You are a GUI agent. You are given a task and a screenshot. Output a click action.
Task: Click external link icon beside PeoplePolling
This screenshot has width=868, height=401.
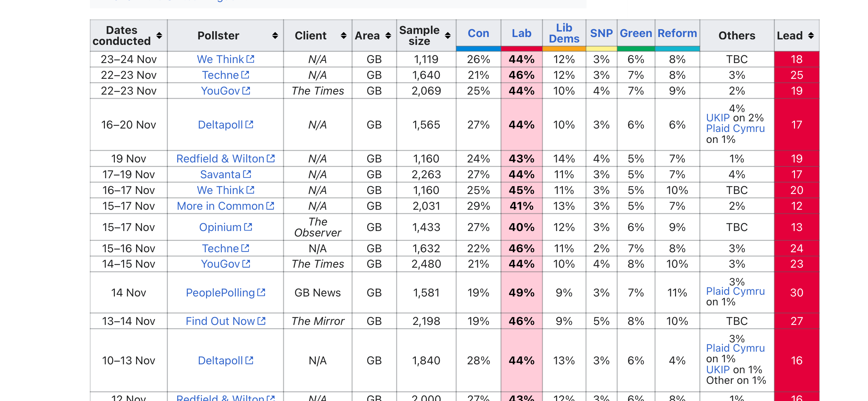click(261, 292)
